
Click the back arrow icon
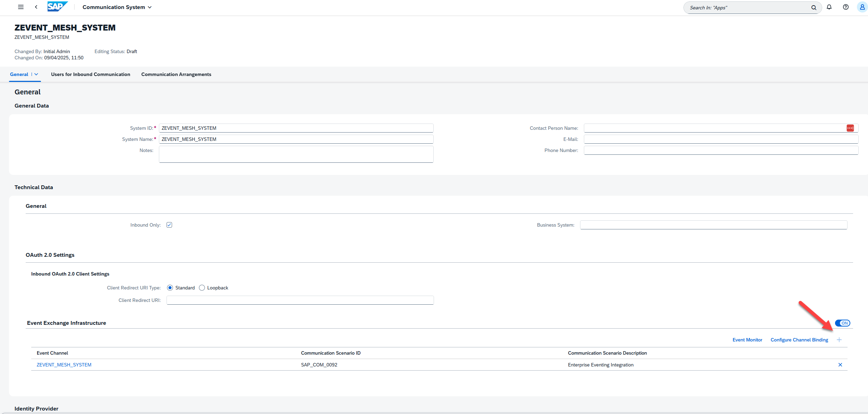coord(36,7)
